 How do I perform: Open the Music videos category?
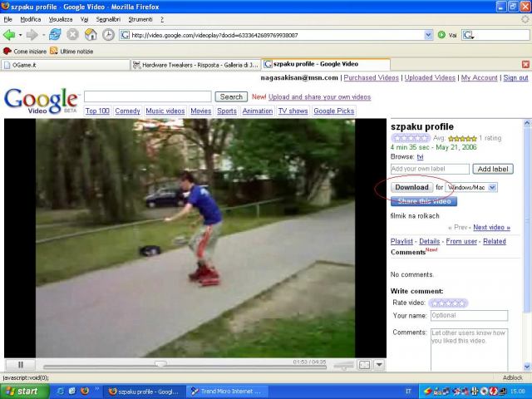pyautogui.click(x=165, y=111)
